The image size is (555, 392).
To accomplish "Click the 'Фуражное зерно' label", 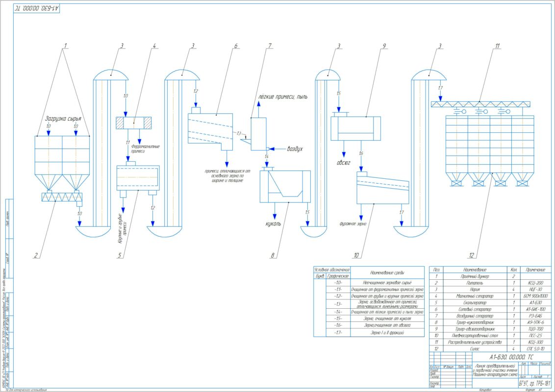I will coord(353,224).
